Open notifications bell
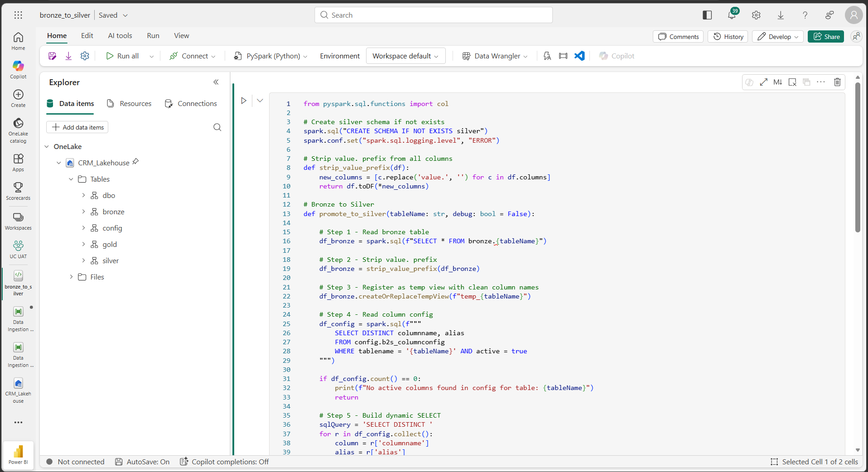Screen dimensions: 868x472 point(732,15)
